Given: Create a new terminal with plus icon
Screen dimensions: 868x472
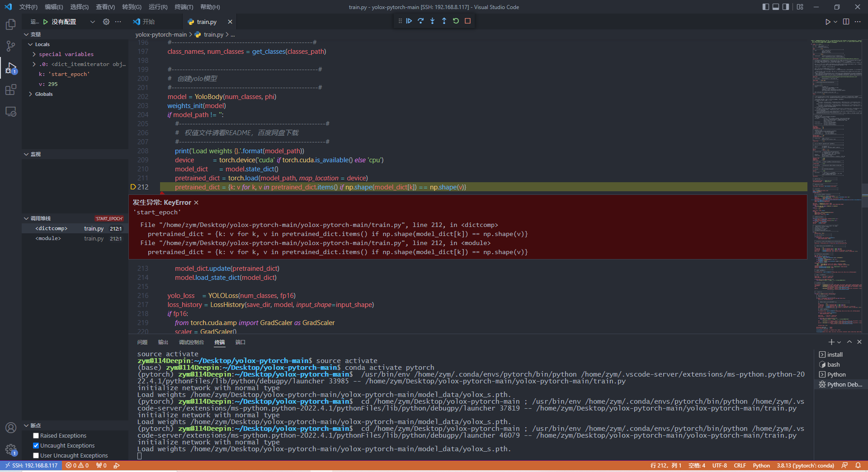Looking at the screenshot, I should [831, 342].
